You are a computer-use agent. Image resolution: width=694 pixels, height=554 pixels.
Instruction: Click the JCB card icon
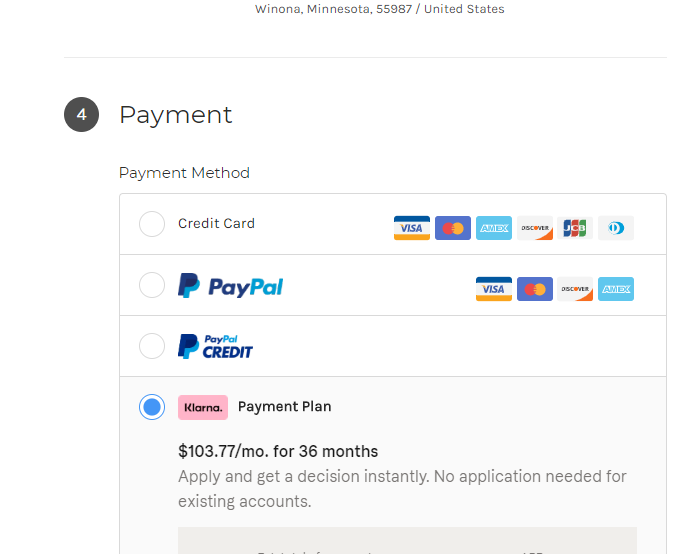click(575, 228)
